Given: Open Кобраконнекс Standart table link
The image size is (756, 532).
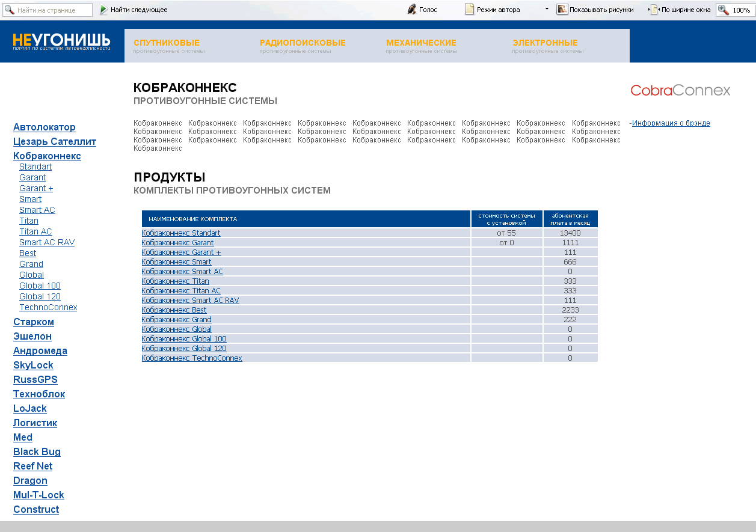Looking at the screenshot, I should 181,233.
